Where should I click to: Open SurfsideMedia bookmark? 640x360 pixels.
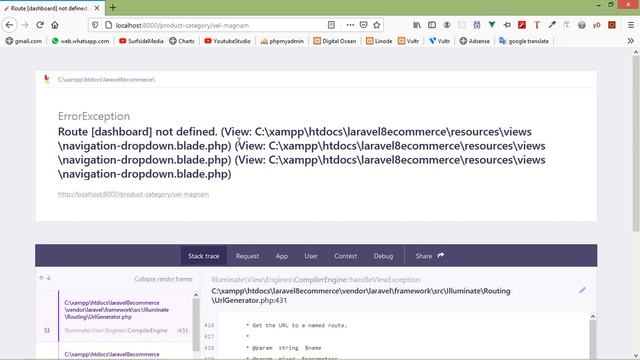pyautogui.click(x=141, y=41)
